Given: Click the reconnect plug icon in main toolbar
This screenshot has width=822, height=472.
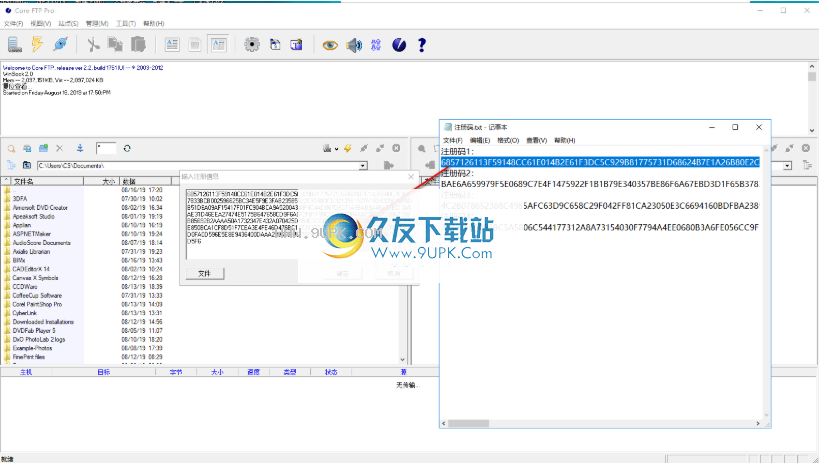Looking at the screenshot, I should [61, 45].
